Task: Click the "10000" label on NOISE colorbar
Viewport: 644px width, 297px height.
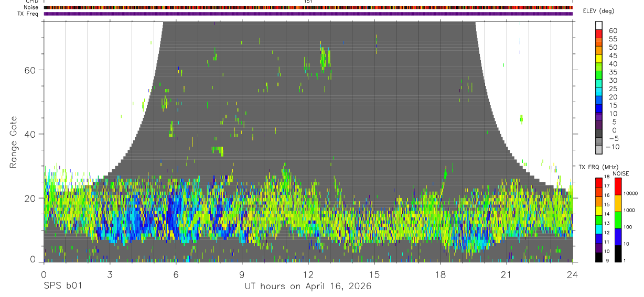Action: click(631, 193)
